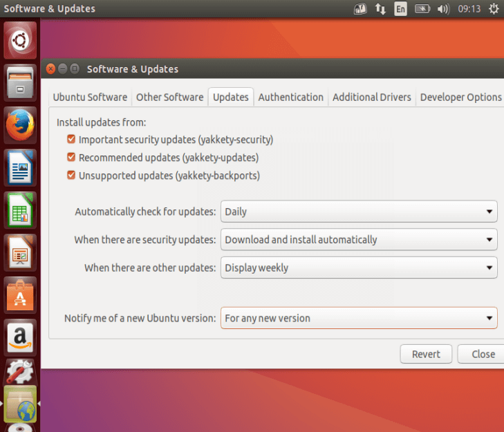This screenshot has width=504, height=432.
Task: Select the Software & Updates launcher icon
Action: pyautogui.click(x=20, y=404)
